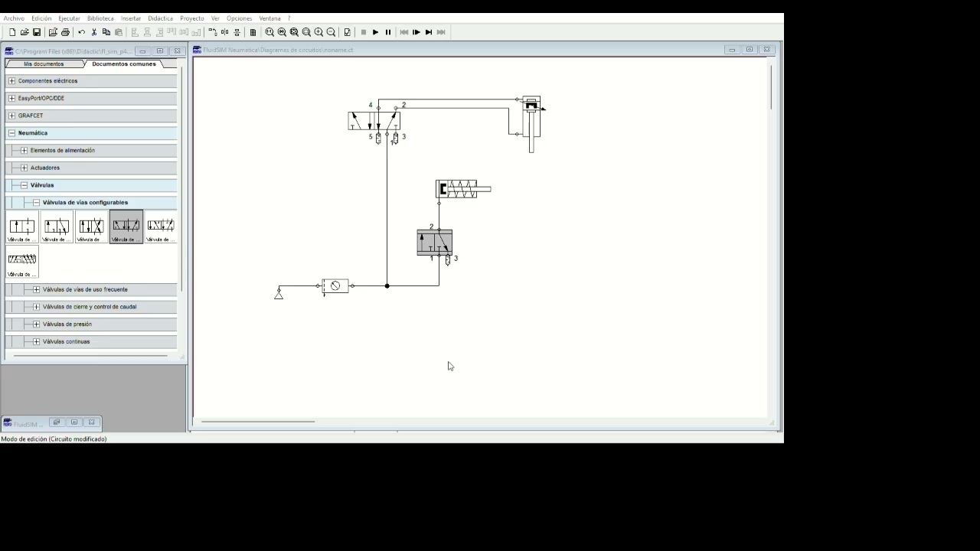Screen dimensions: 980x551
Task: Expand the GRAFCET tree node
Action: (11, 116)
